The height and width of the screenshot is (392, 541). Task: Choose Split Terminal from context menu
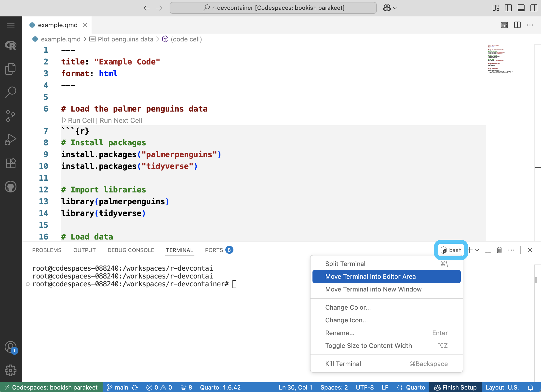[x=386, y=264]
